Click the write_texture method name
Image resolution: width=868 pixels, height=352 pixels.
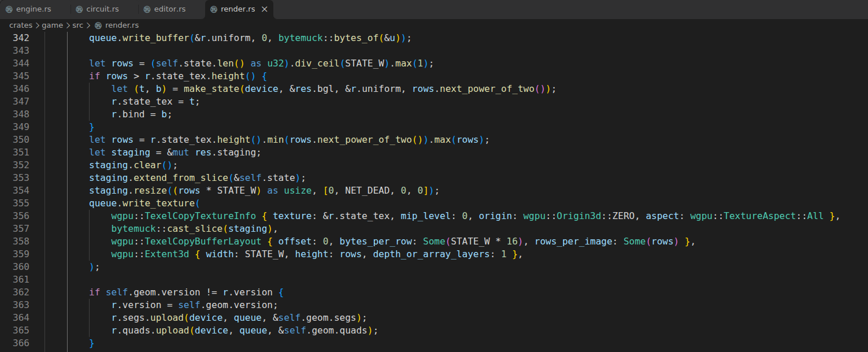(158, 203)
